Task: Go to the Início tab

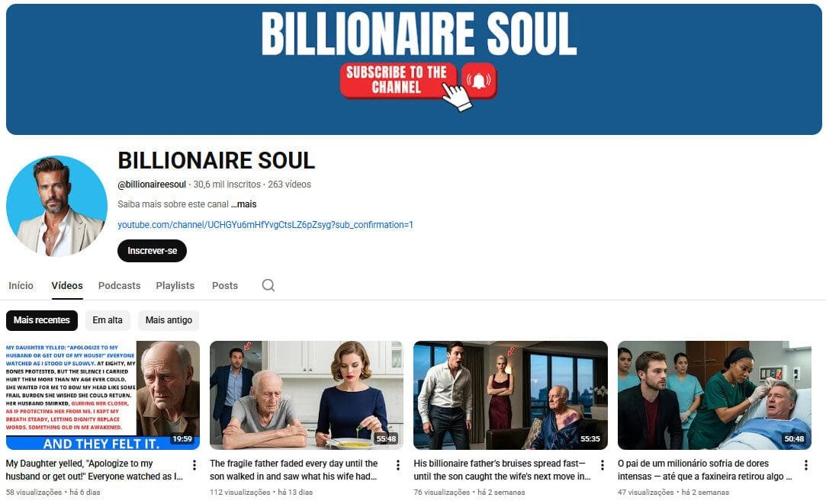Action: pyautogui.click(x=21, y=284)
